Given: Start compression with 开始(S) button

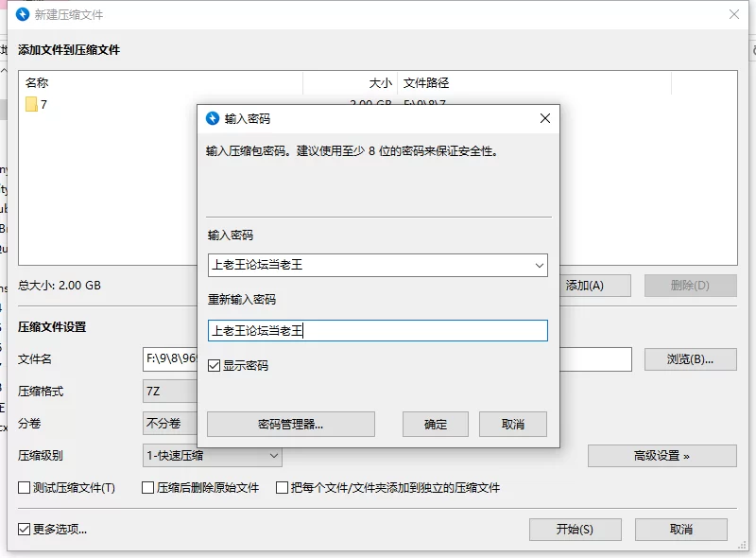Looking at the screenshot, I should [x=576, y=530].
